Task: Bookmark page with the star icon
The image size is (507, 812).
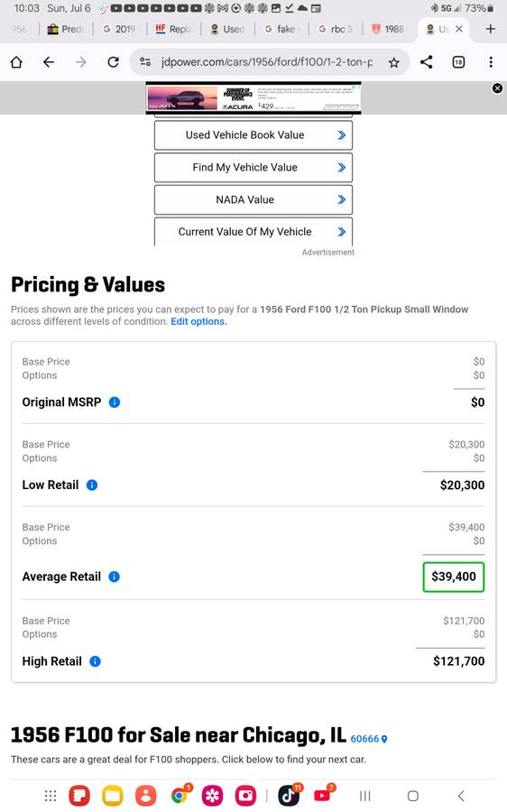Action: (393, 62)
